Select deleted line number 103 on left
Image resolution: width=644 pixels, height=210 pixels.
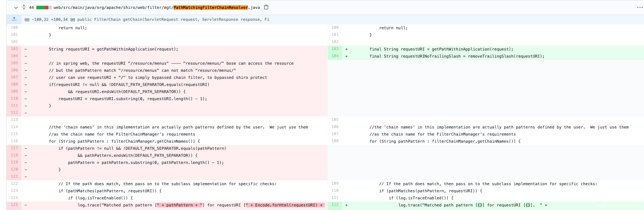[x=14, y=49]
